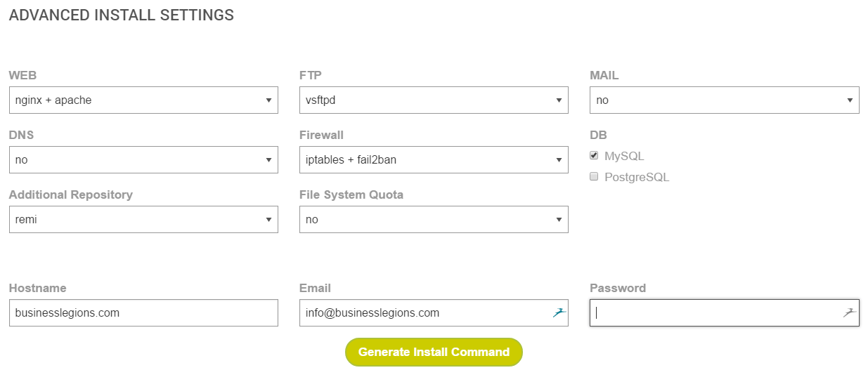Open the MAIL dropdown set to no

724,100
